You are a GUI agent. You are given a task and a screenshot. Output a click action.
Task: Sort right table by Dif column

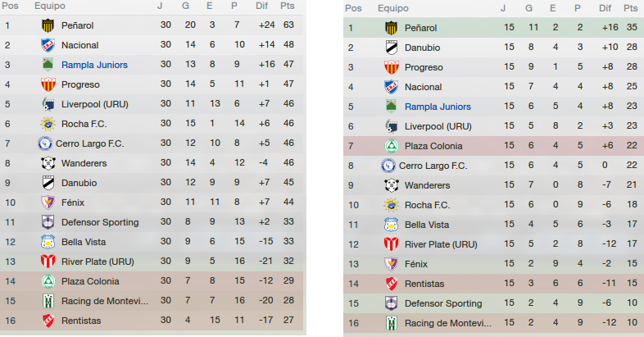(x=605, y=8)
